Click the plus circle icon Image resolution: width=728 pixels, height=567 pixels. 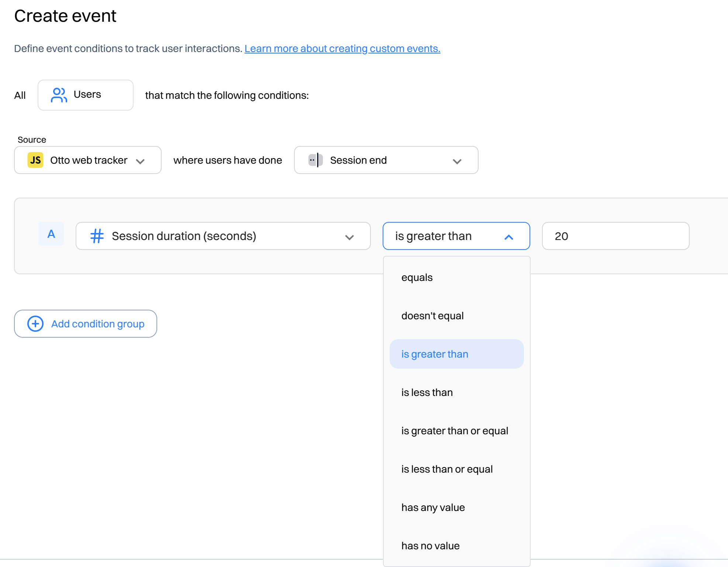[35, 324]
